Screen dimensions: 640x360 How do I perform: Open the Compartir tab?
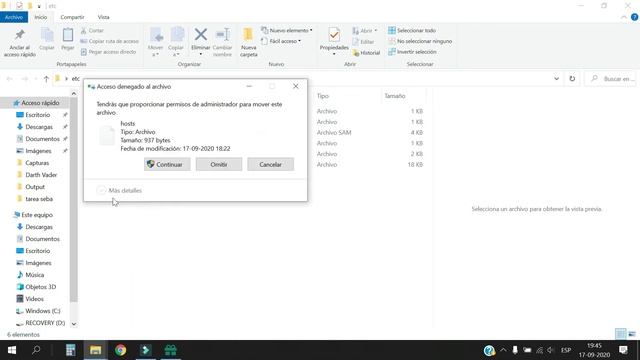coord(72,17)
